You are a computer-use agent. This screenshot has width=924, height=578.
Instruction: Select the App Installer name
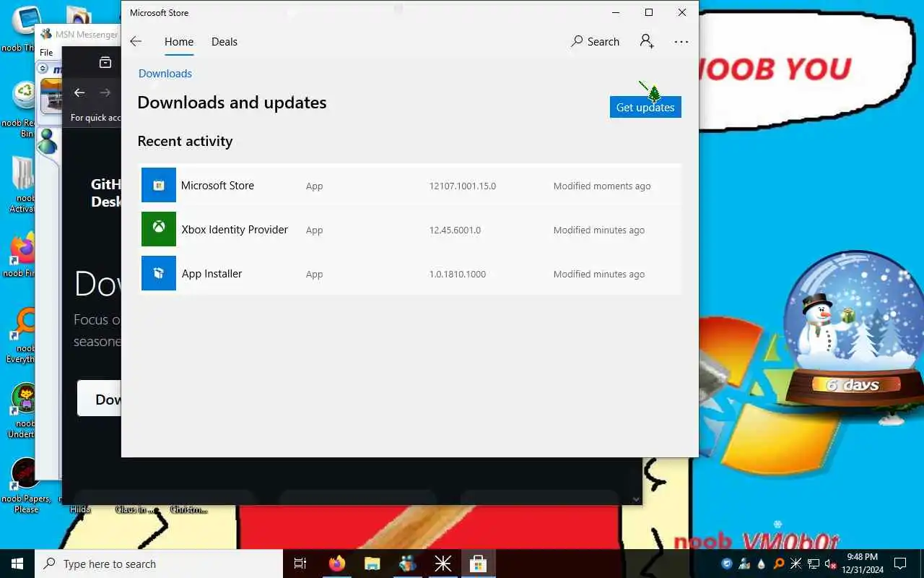coord(212,274)
